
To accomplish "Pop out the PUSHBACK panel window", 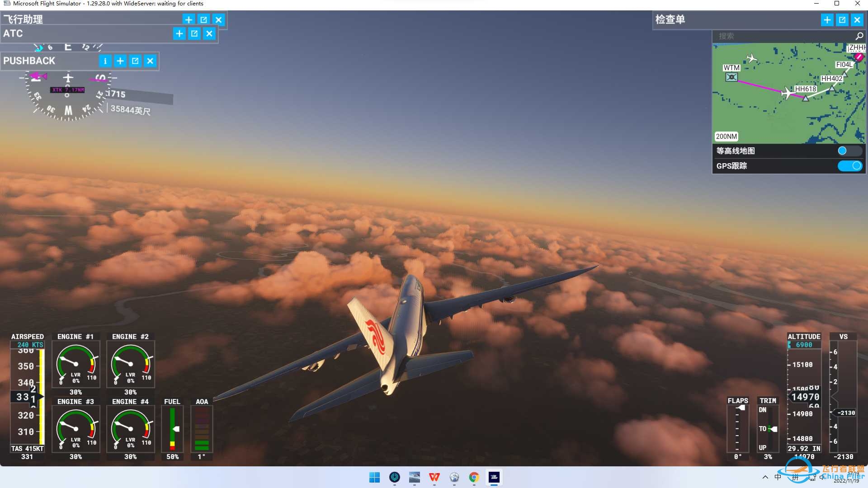I will click(135, 61).
